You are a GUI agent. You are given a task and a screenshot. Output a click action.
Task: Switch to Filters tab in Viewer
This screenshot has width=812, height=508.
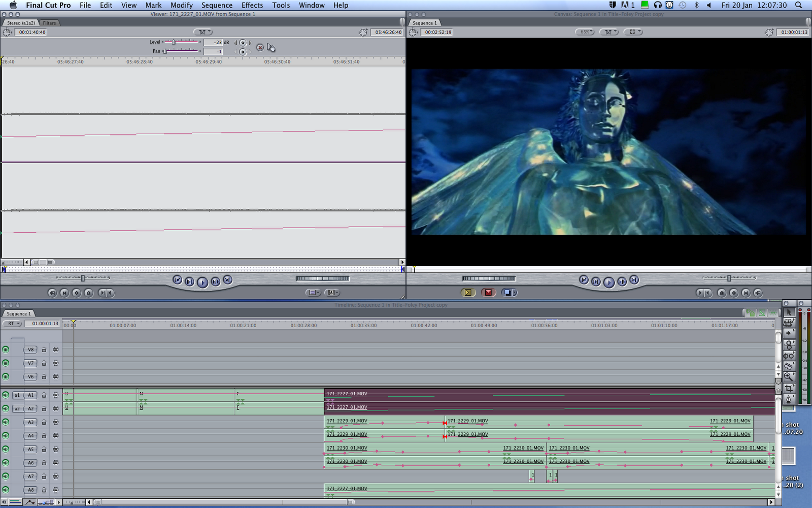click(x=49, y=23)
